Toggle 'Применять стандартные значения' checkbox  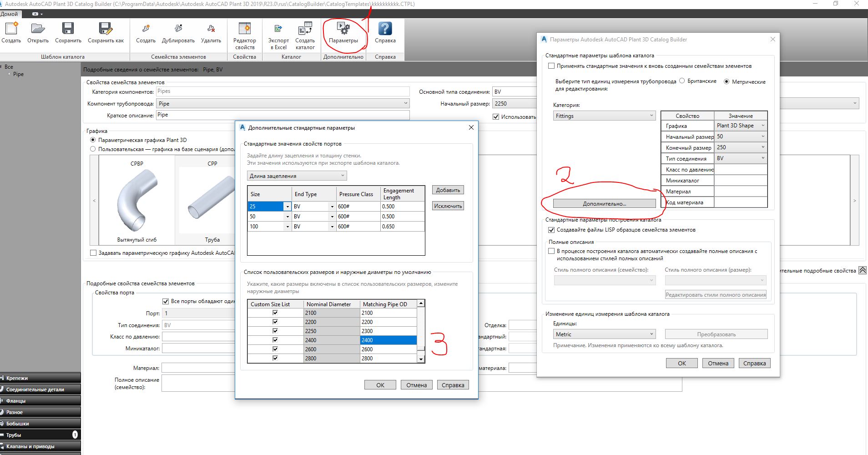(551, 66)
